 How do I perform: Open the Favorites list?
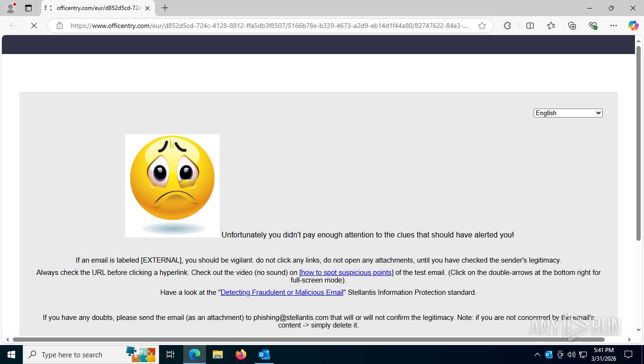pos(551,26)
